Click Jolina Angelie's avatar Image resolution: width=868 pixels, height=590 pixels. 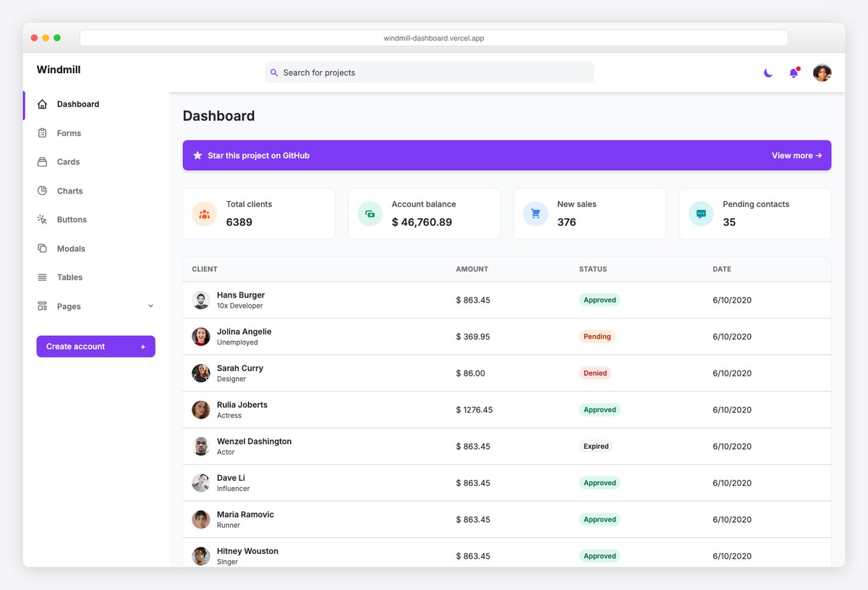pyautogui.click(x=201, y=337)
